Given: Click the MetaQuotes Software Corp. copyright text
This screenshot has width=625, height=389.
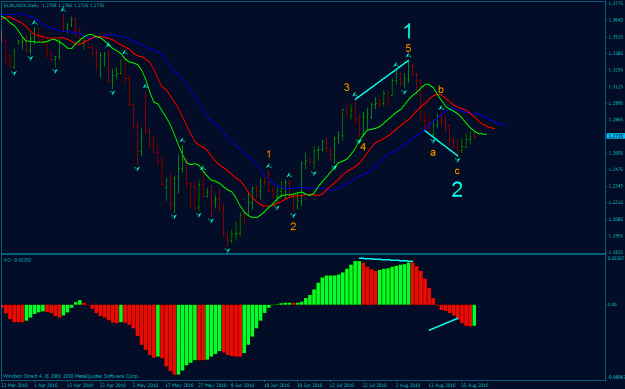Looking at the screenshot, I should (x=72, y=376).
